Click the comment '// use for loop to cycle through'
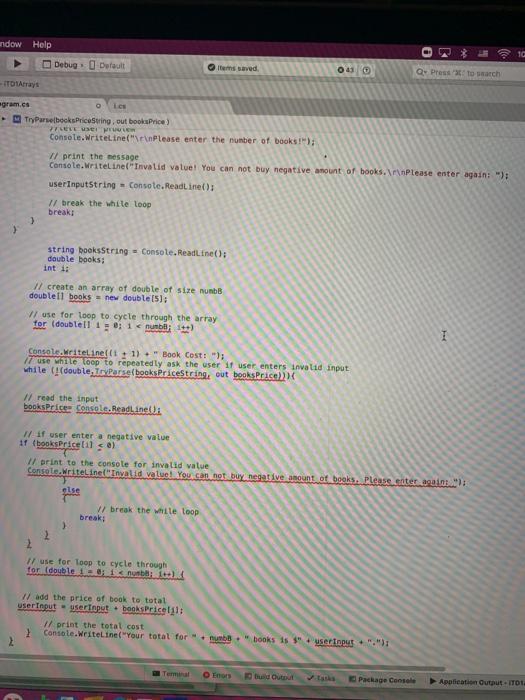525x700 pixels. 96,562
